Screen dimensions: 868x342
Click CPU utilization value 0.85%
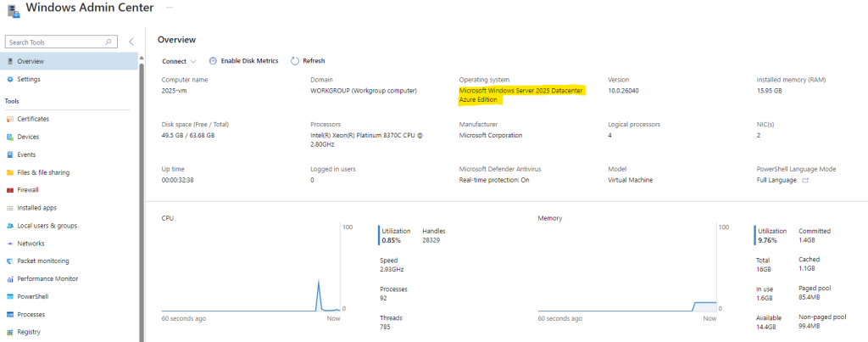click(x=391, y=240)
